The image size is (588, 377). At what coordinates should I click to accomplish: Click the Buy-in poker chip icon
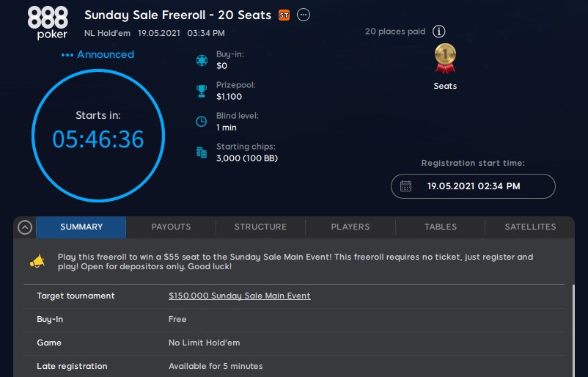[202, 61]
